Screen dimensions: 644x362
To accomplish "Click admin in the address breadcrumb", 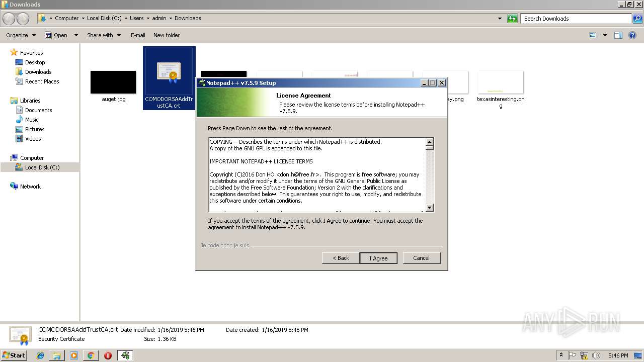I will [x=159, y=18].
